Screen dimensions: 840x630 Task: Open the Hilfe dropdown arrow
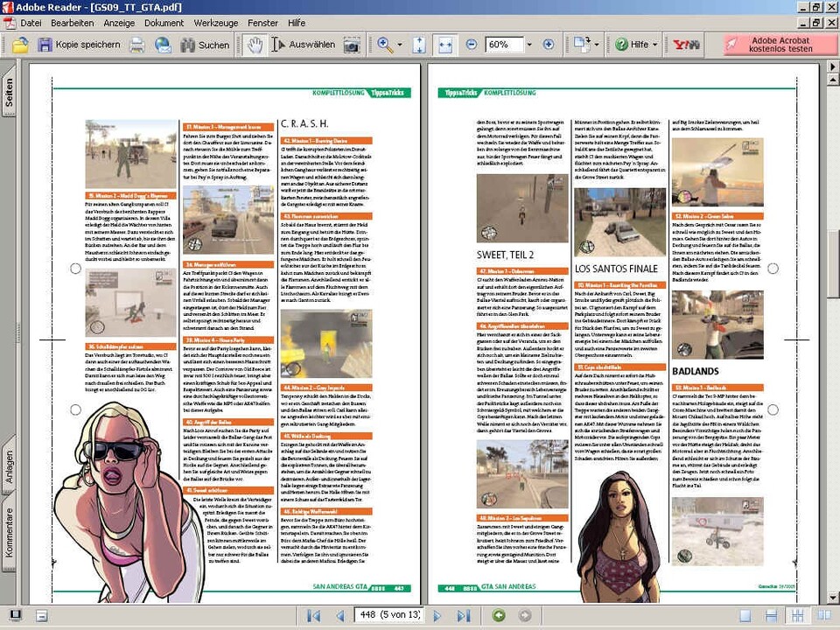[x=654, y=45]
